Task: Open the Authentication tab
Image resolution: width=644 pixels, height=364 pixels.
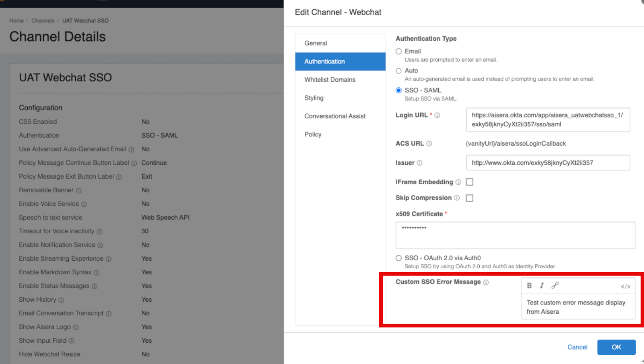Action: [x=340, y=62]
